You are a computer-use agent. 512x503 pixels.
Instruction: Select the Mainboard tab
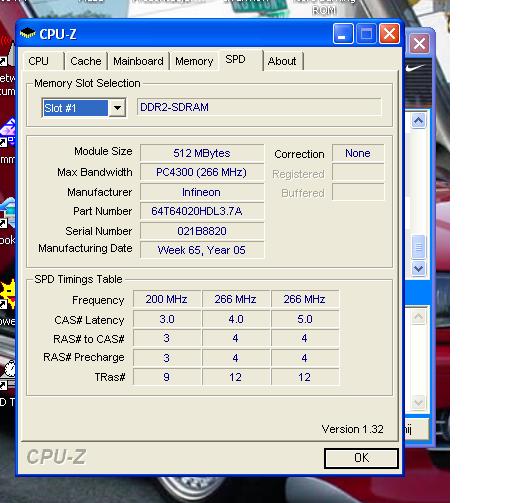point(138,61)
